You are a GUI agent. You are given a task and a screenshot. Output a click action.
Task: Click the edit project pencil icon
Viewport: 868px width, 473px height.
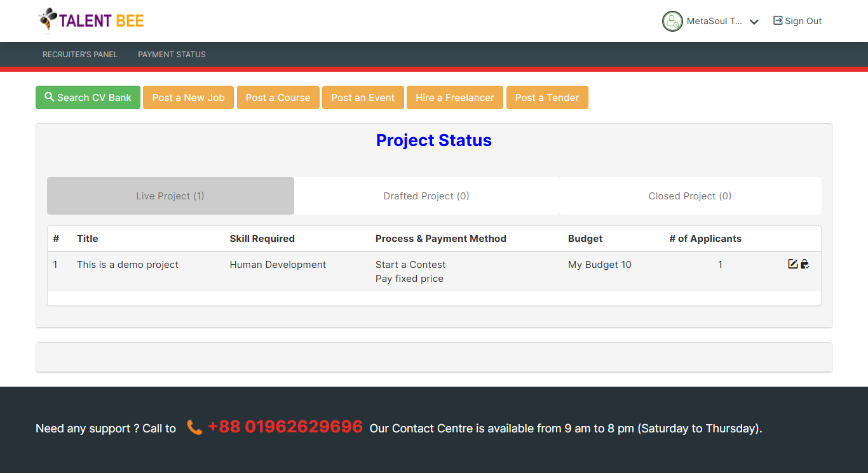792,264
